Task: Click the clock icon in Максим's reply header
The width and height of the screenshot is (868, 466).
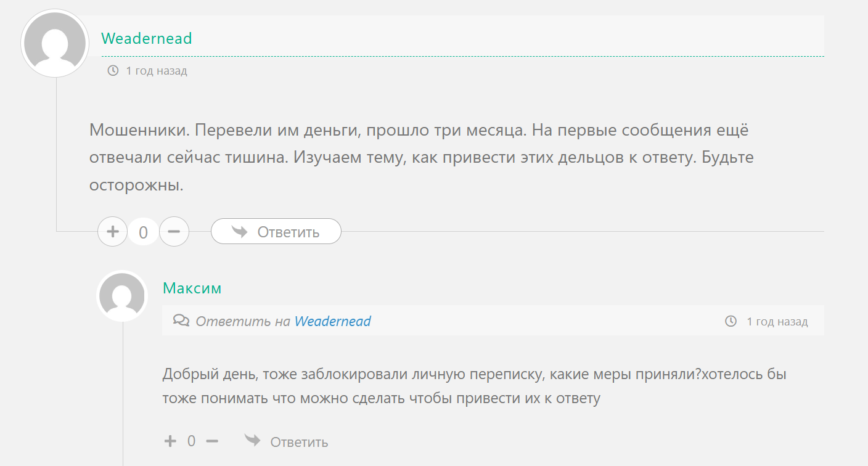Action: click(731, 321)
